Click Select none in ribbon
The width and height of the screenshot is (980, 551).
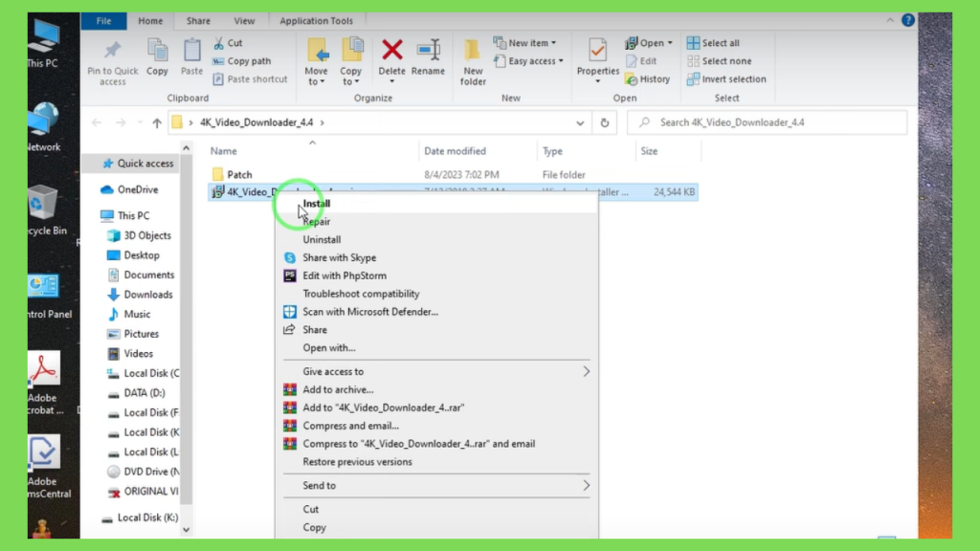point(720,61)
